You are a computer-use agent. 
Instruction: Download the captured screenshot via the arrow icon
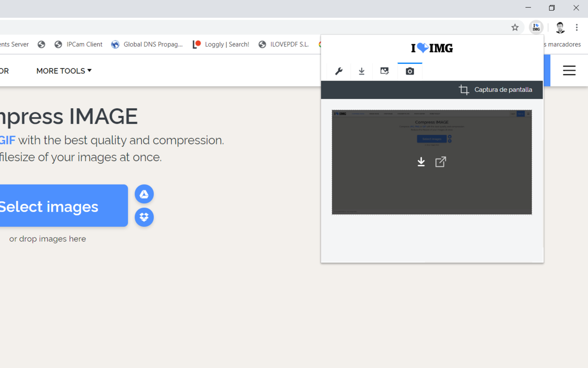point(421,162)
